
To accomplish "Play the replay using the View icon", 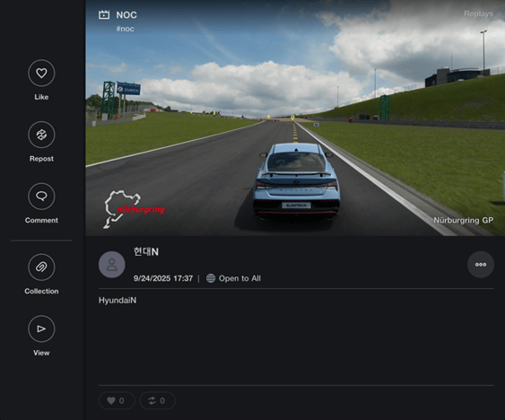I will [41, 328].
